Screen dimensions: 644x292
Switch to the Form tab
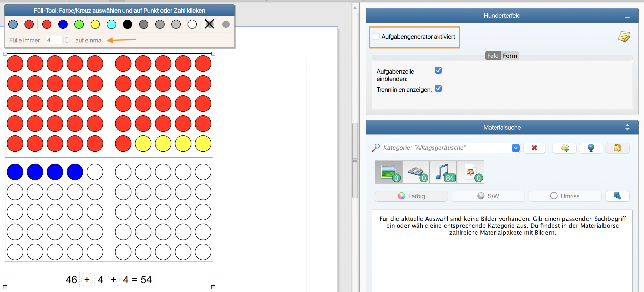click(510, 56)
